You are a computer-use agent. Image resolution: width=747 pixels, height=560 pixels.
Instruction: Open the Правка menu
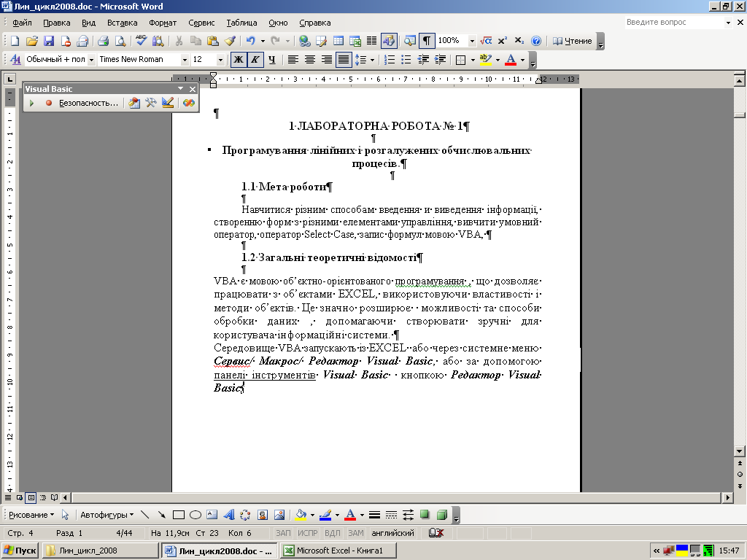pyautogui.click(x=57, y=23)
